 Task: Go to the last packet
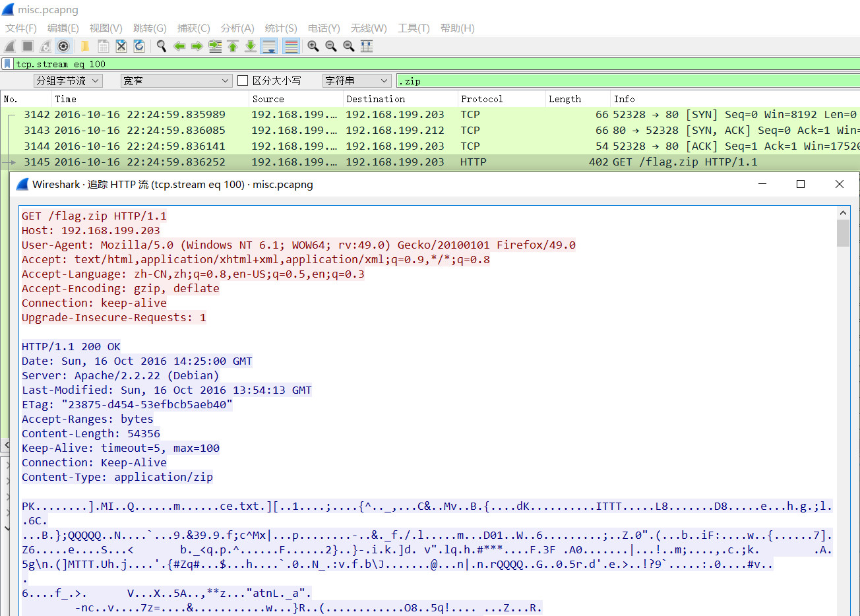(x=250, y=46)
